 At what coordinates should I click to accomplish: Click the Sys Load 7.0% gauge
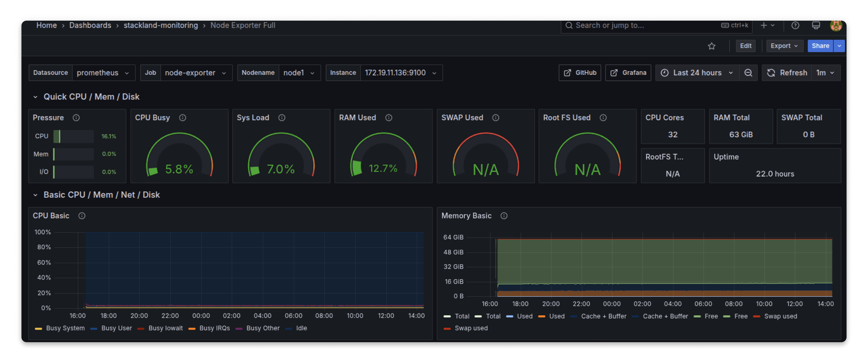pyautogui.click(x=281, y=154)
